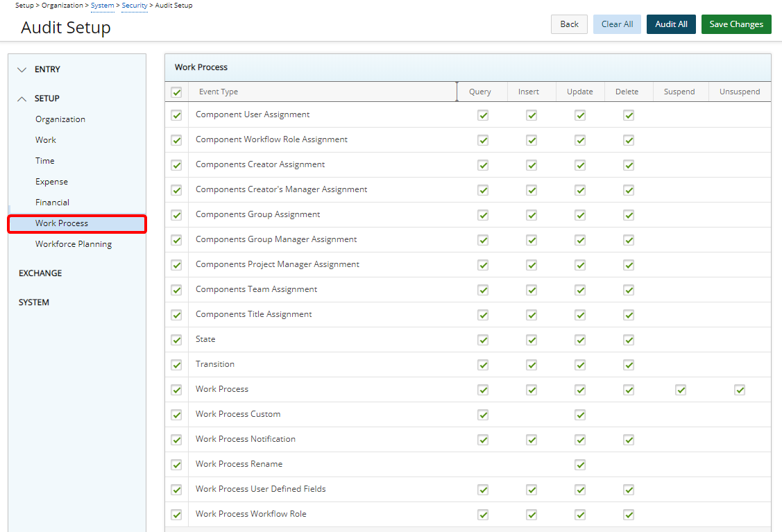Click the Event Type column resize handle
This screenshot has height=532, width=782.
tap(457, 92)
